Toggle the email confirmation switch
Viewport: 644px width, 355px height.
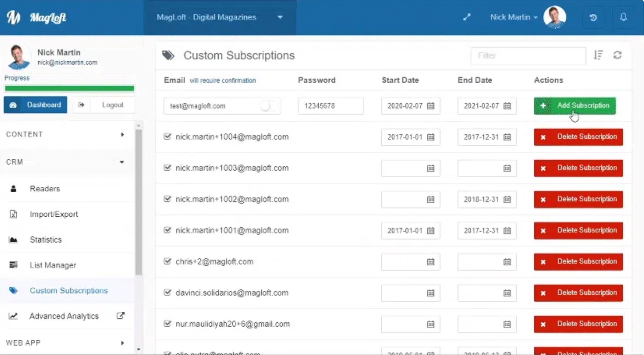point(268,106)
